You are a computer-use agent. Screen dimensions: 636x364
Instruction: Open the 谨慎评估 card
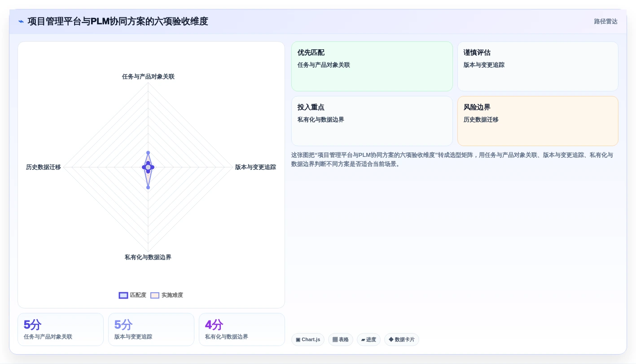pyautogui.click(x=538, y=66)
